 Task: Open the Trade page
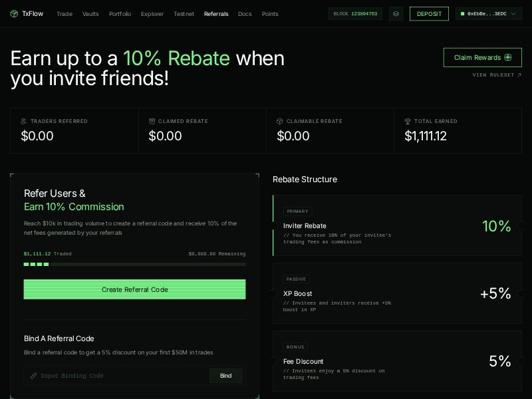tap(65, 14)
